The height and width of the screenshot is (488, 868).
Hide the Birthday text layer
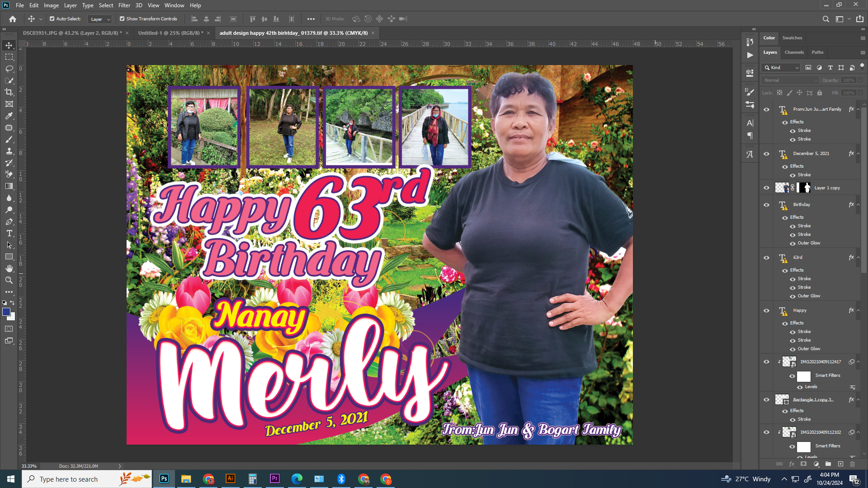click(766, 205)
